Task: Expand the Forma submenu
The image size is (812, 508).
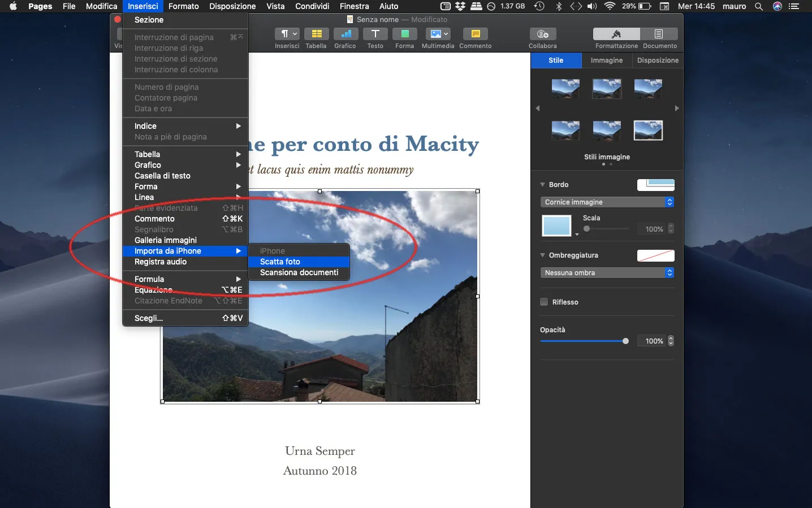Action: tap(185, 186)
